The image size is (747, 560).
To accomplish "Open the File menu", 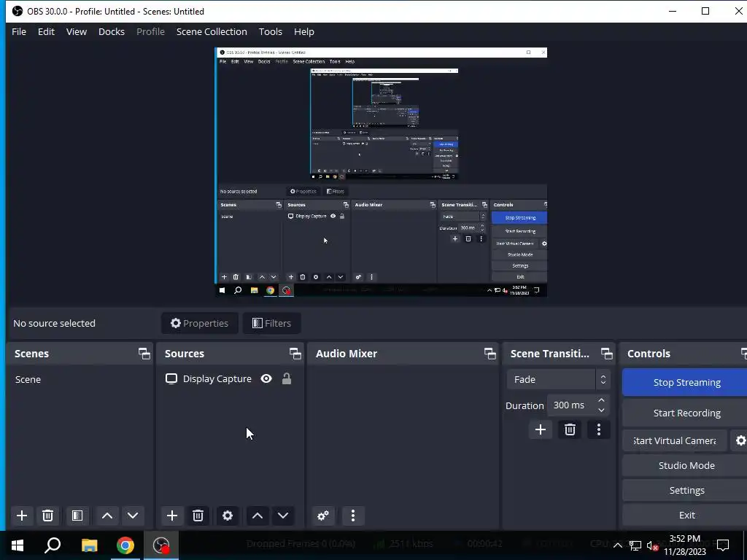I will 19,32.
